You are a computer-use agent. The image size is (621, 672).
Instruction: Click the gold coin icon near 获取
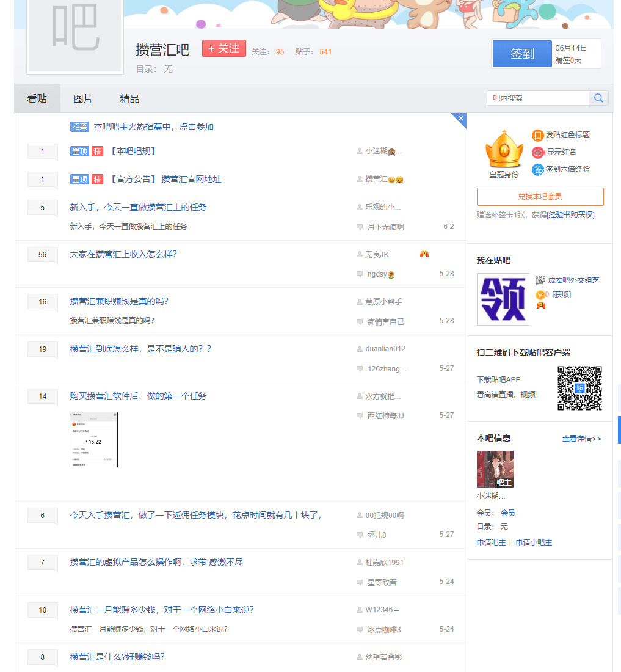[540, 294]
